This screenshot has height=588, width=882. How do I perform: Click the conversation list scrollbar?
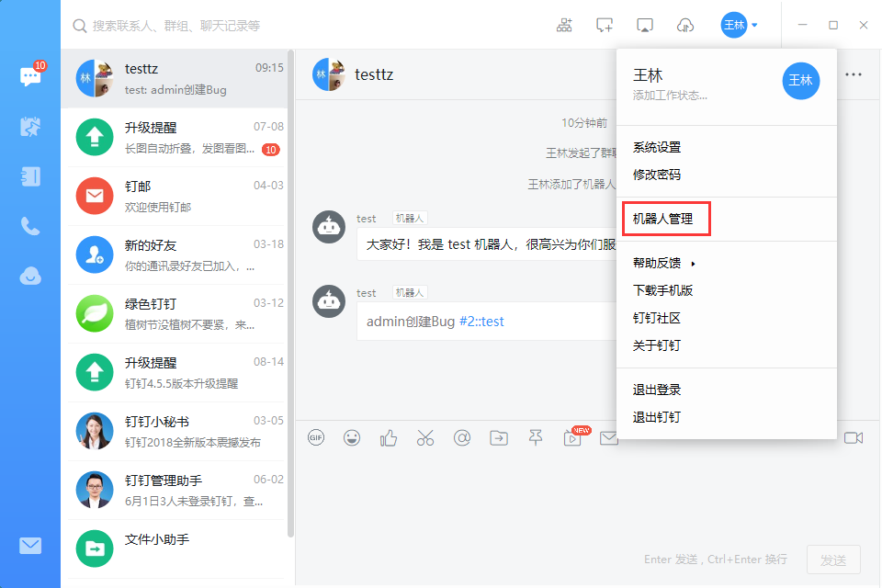(291, 292)
